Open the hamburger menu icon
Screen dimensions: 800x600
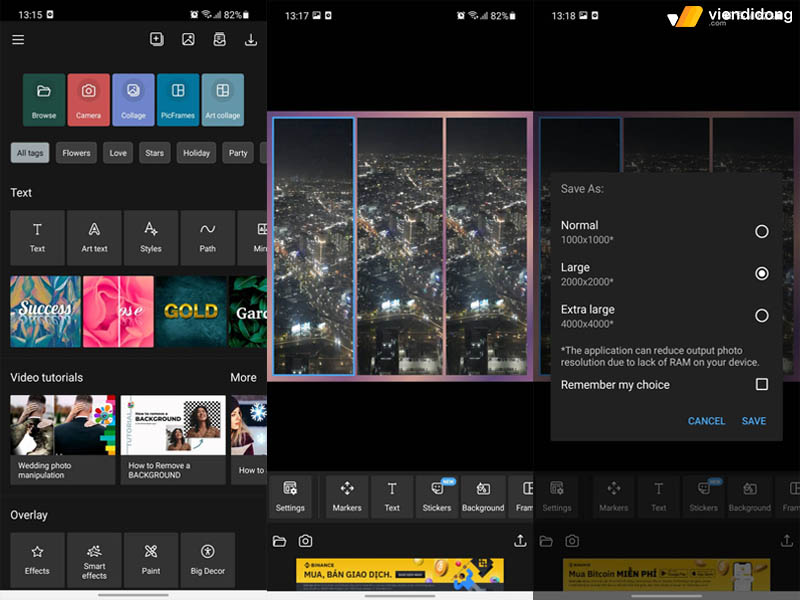tap(18, 40)
